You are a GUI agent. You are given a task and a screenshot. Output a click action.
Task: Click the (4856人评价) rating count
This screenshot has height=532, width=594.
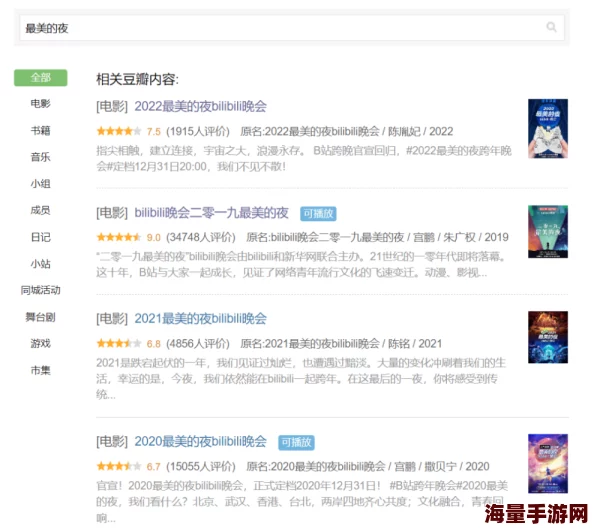(x=198, y=344)
